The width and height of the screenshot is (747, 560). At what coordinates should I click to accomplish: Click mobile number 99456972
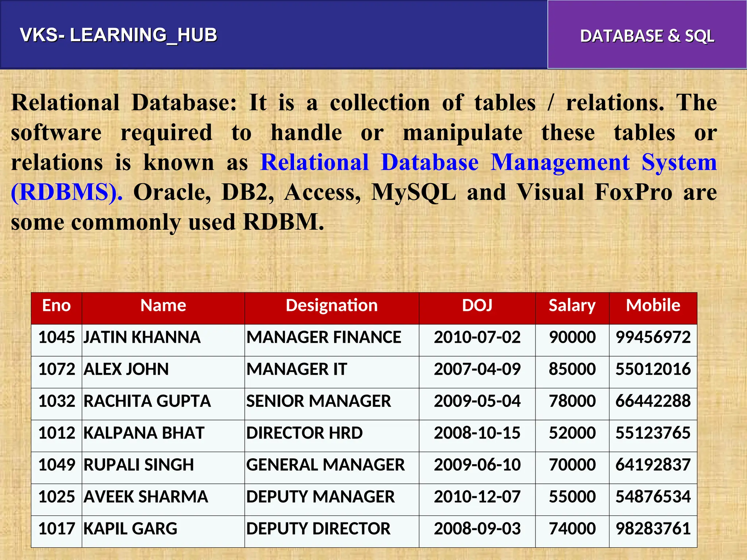point(653,337)
